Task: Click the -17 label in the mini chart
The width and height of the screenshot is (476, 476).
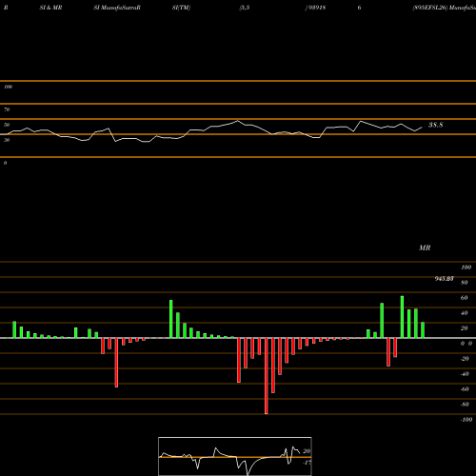Action: pos(307,463)
